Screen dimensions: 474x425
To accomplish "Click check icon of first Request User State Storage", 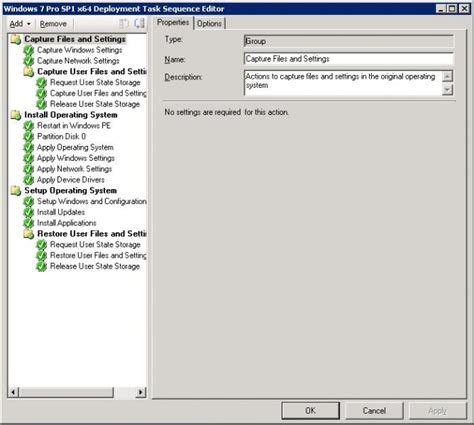I will (41, 83).
